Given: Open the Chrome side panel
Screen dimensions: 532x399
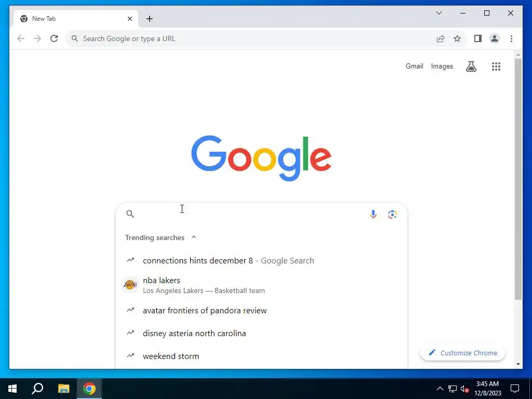Looking at the screenshot, I should tap(478, 38).
